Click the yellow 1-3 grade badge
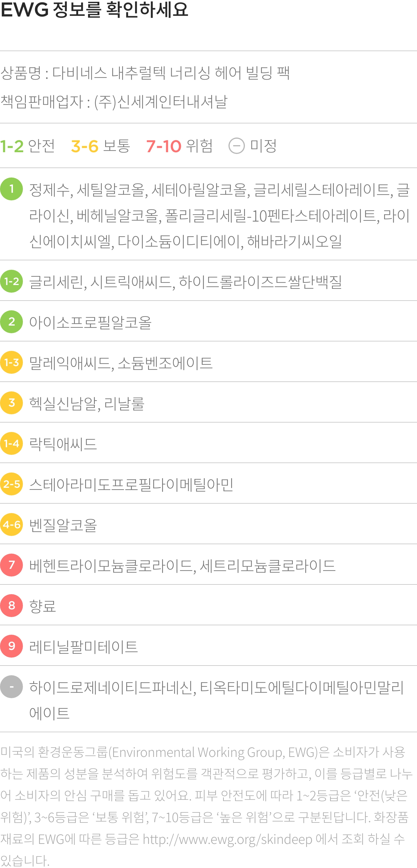This screenshot has width=417, height=868. 11,362
